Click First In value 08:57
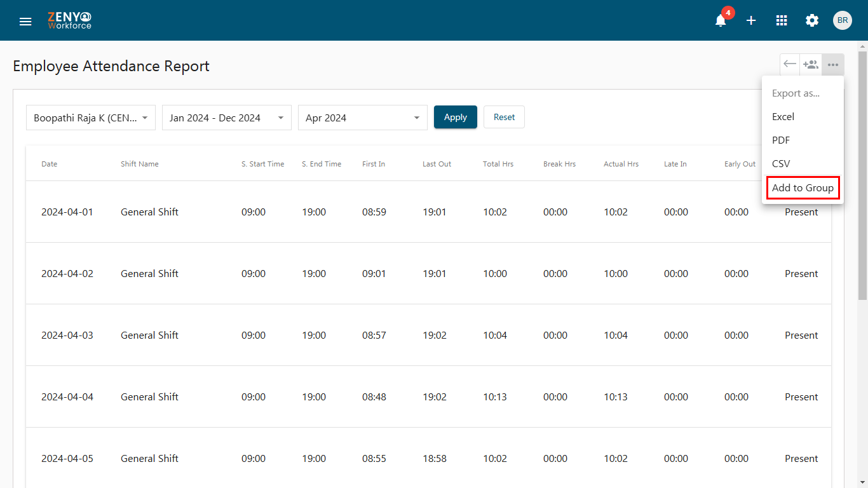The height and width of the screenshot is (488, 868). pyautogui.click(x=374, y=335)
